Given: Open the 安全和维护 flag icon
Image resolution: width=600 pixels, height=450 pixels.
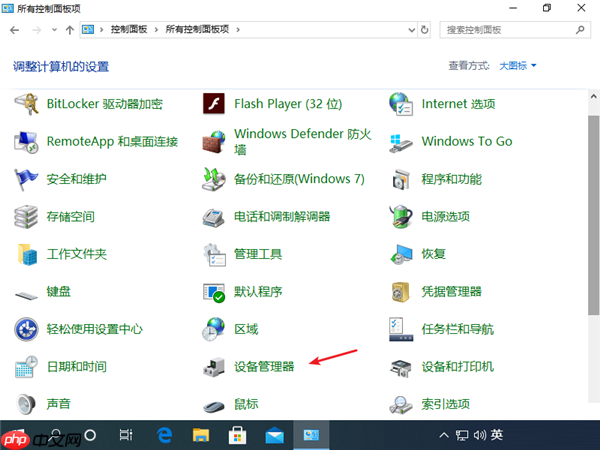Looking at the screenshot, I should [x=26, y=179].
